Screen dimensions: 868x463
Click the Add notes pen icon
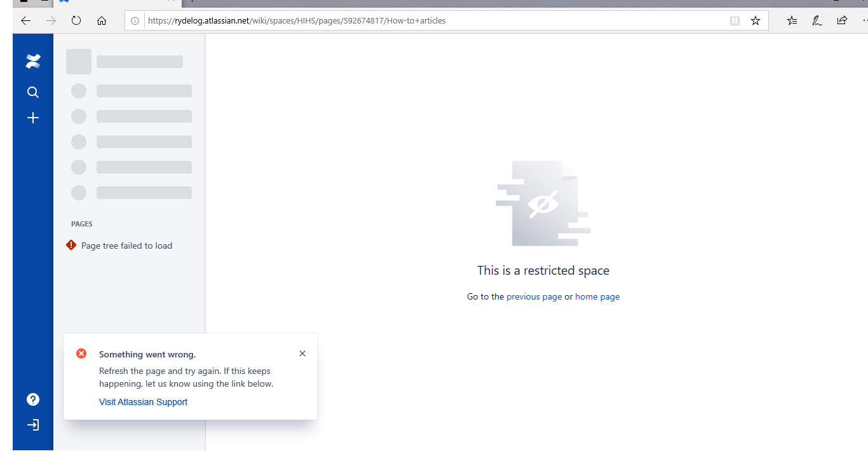coord(817,20)
